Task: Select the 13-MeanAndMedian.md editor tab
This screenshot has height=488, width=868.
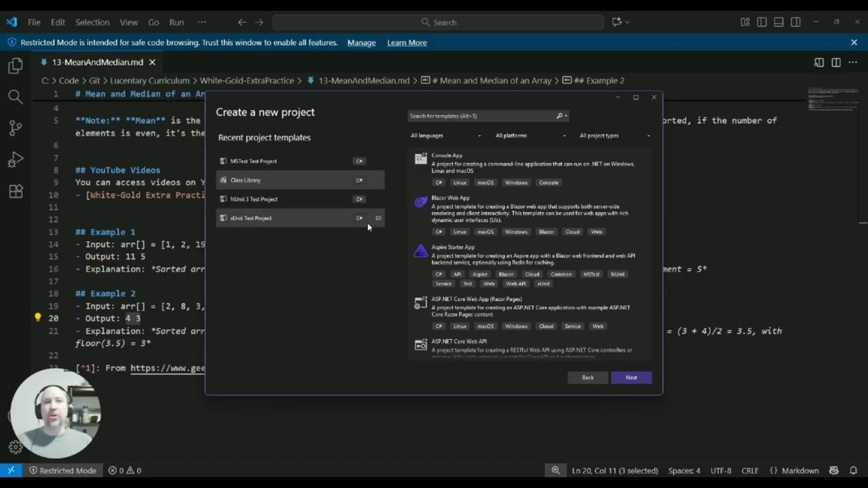Action: pyautogui.click(x=98, y=62)
